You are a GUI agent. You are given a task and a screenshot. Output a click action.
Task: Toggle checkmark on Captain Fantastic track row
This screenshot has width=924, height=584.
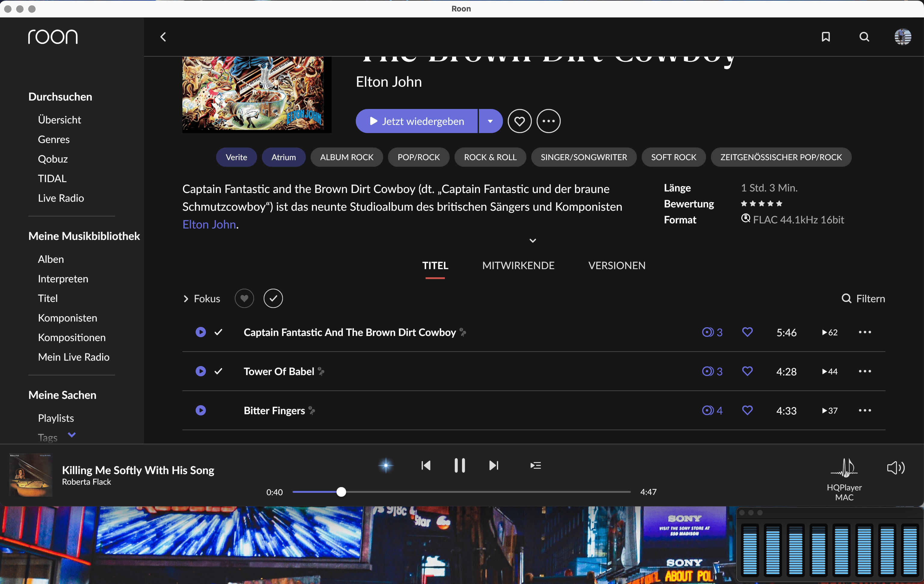(218, 332)
